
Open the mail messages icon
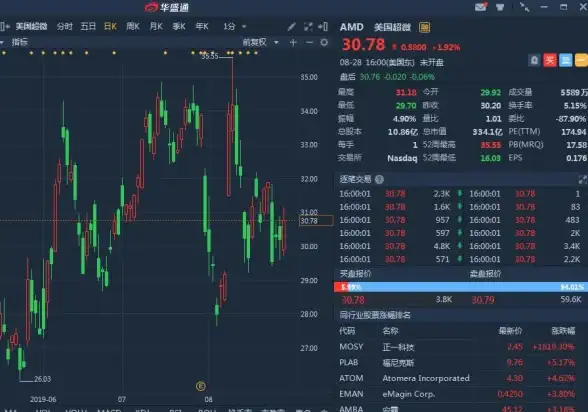tap(481, 7)
